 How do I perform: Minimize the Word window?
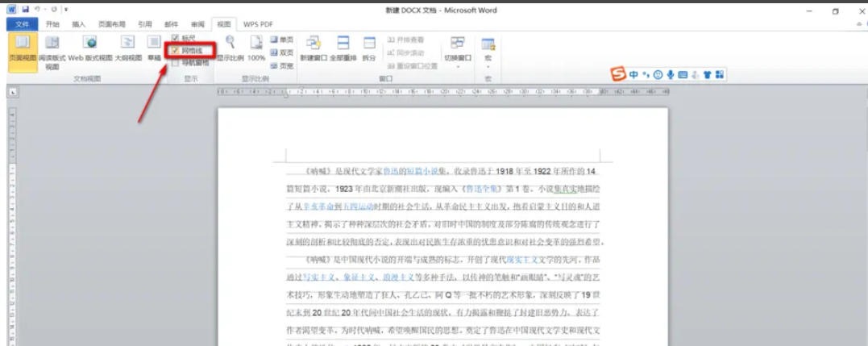click(811, 10)
